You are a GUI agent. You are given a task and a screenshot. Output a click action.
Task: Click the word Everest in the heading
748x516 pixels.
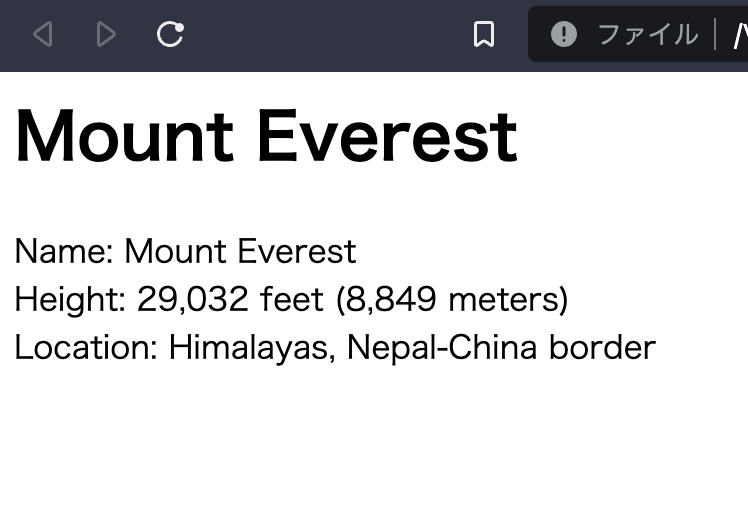pos(388,136)
